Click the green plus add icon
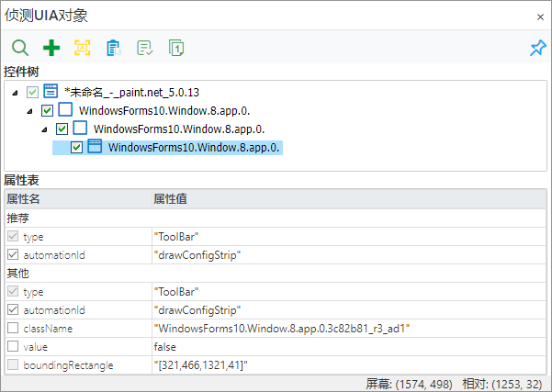Screen dimensions: 552x392 click(x=51, y=48)
